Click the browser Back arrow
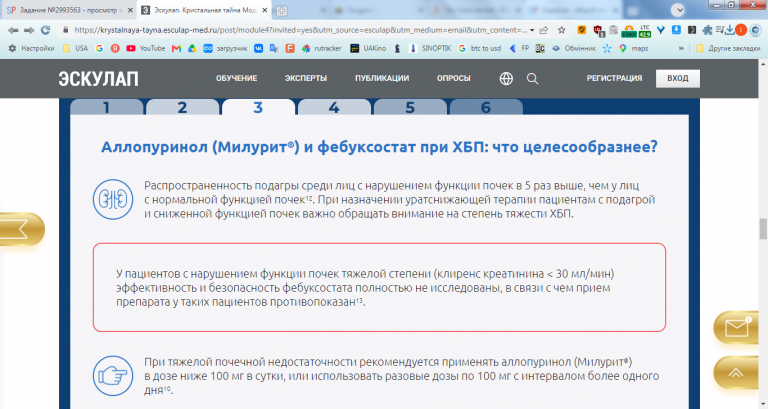This screenshot has width=768, height=409. pyautogui.click(x=13, y=30)
